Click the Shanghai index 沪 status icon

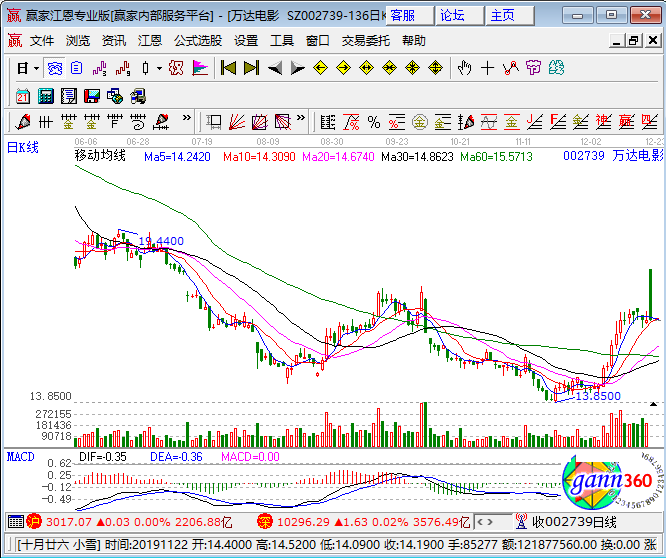coord(34,521)
